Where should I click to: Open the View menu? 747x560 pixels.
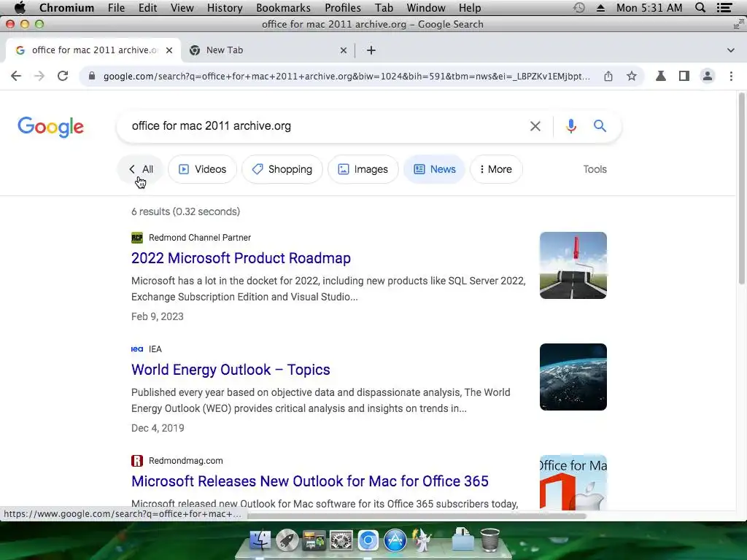click(182, 8)
